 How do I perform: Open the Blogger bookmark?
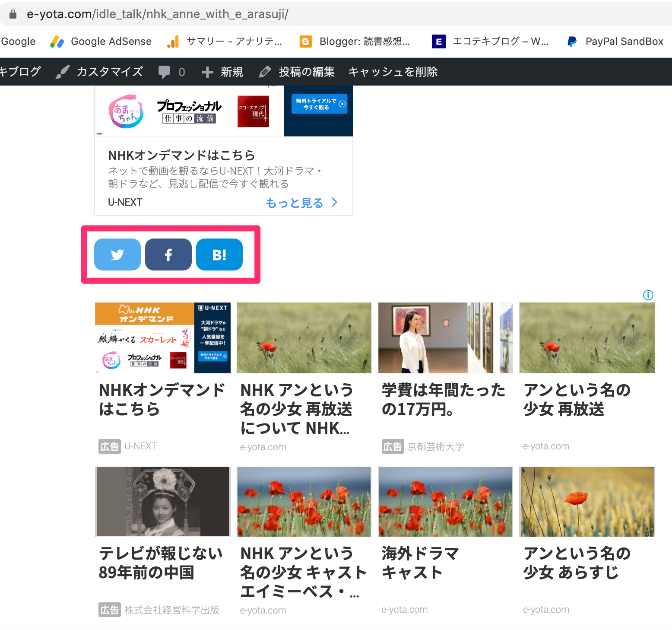355,41
